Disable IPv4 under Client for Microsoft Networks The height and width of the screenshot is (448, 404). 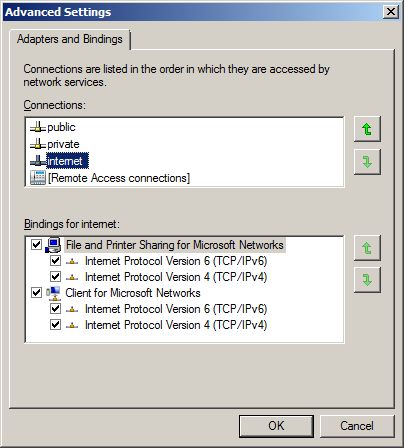pos(55,325)
